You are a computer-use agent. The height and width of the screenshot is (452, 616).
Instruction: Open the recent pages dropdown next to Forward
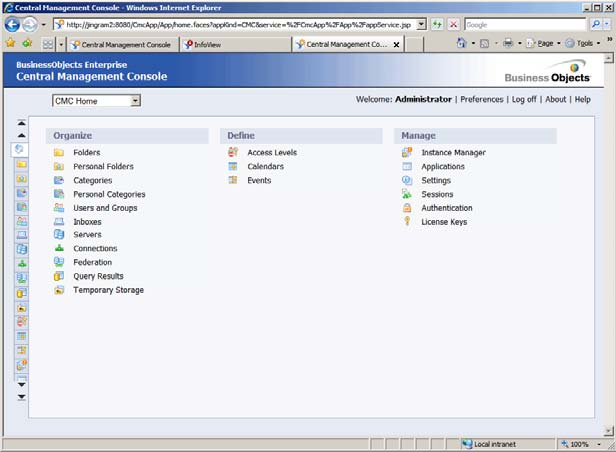44,25
